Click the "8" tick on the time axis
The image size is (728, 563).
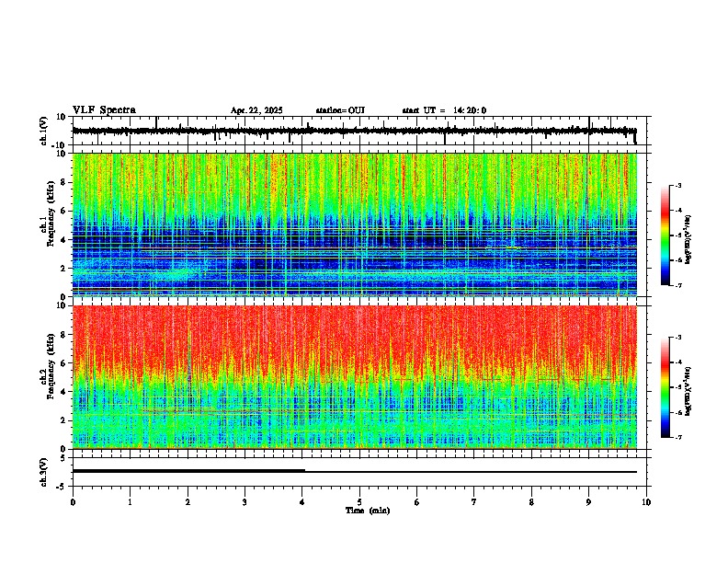[x=531, y=502]
